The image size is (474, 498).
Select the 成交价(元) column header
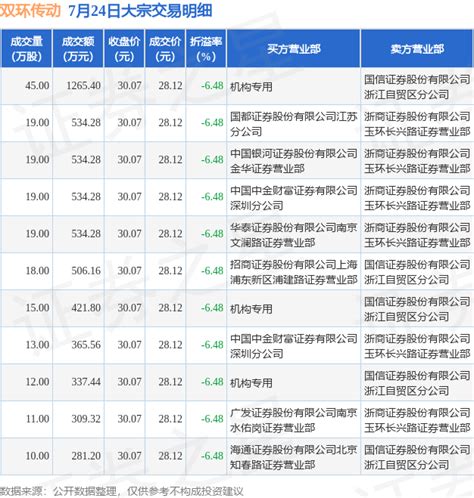165,49
